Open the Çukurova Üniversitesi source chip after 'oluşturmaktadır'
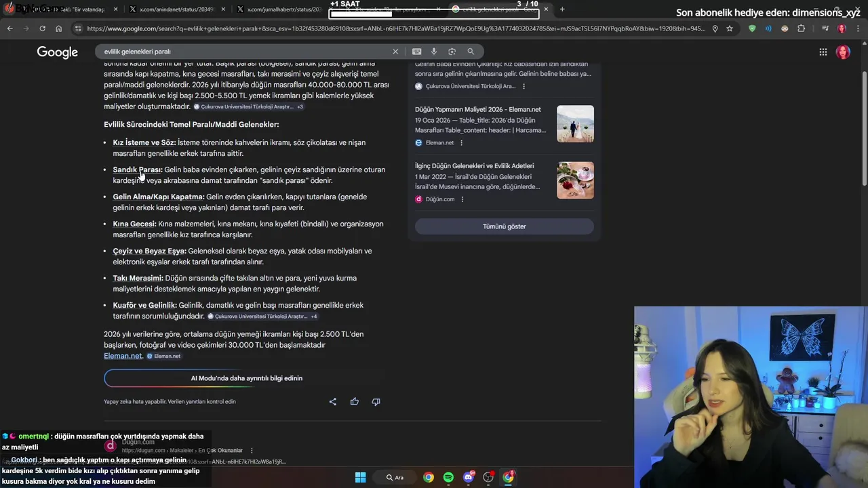 [x=244, y=107]
